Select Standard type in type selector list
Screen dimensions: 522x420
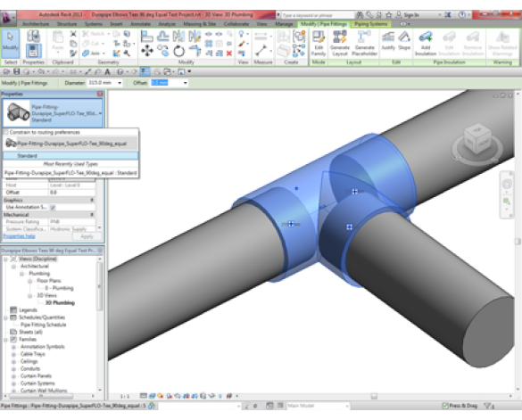[x=70, y=155]
